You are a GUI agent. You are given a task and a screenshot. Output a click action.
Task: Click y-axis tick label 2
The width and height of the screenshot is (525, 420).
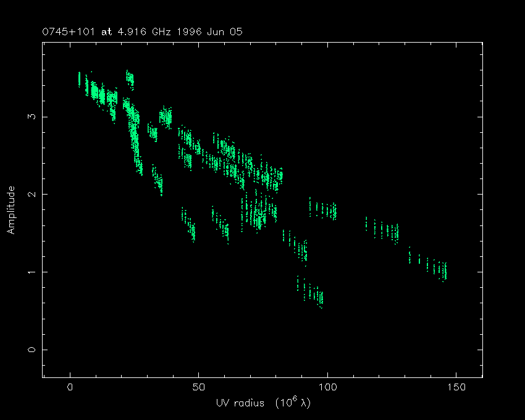click(31, 194)
